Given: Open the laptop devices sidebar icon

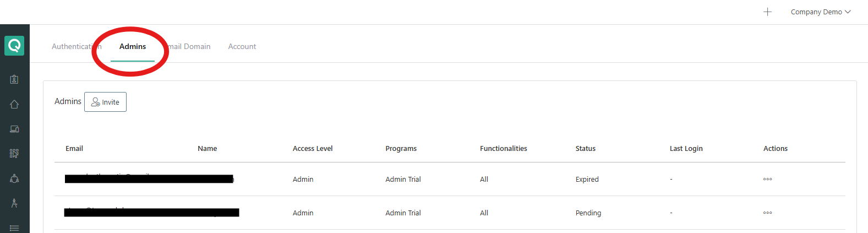Looking at the screenshot, I should (14, 129).
